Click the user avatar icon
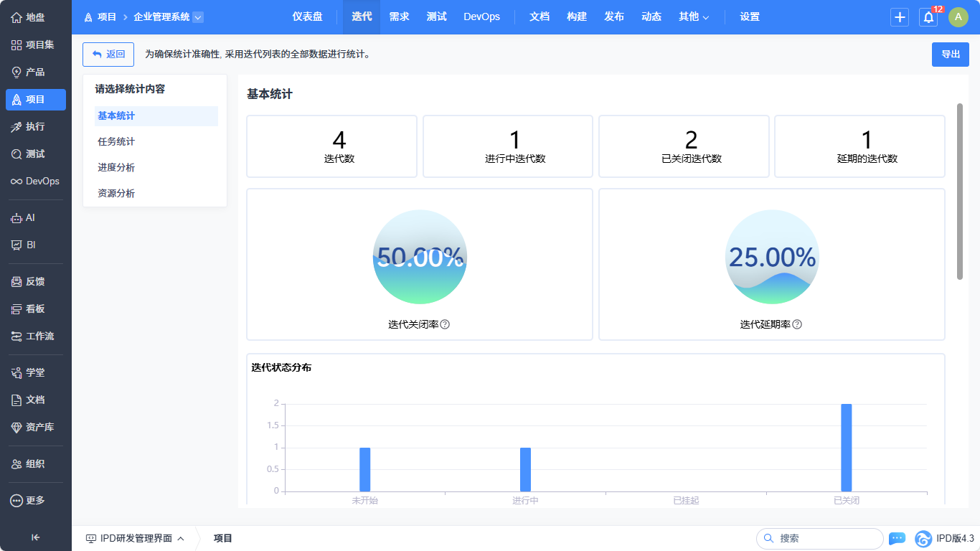 pos(958,17)
